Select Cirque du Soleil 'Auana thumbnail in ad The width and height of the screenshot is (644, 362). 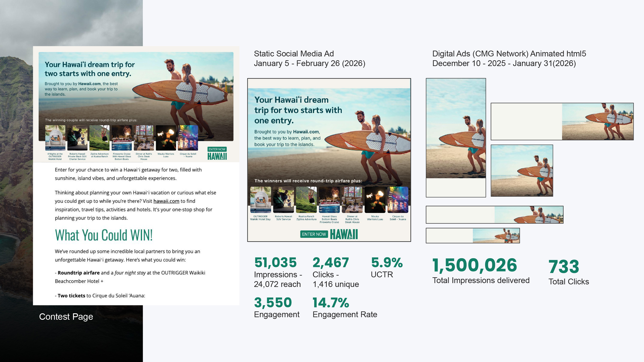click(x=398, y=200)
